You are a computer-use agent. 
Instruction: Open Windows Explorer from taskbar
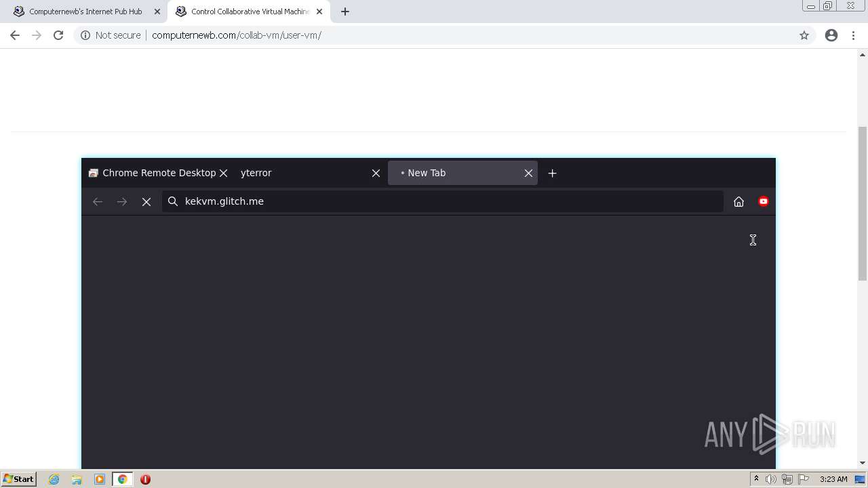click(x=77, y=479)
